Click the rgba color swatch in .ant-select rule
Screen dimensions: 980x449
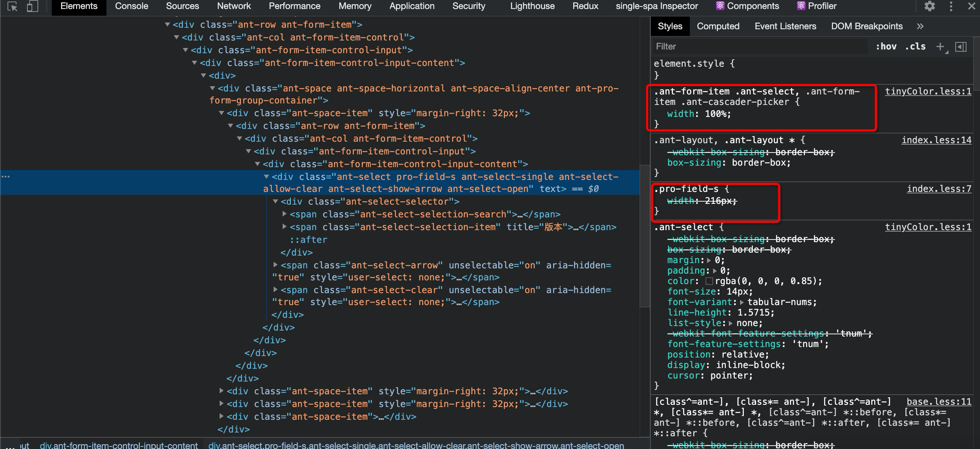[x=710, y=281]
